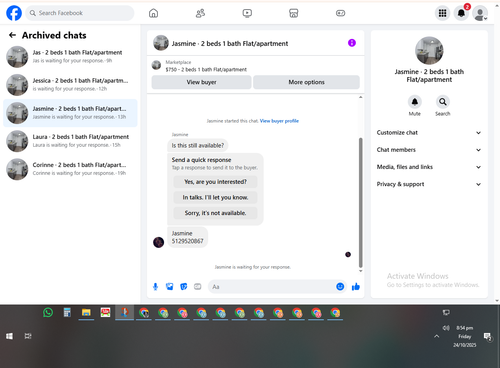Image resolution: width=500 pixels, height=368 pixels.
Task: Open the Windows notification center
Action: [488, 337]
